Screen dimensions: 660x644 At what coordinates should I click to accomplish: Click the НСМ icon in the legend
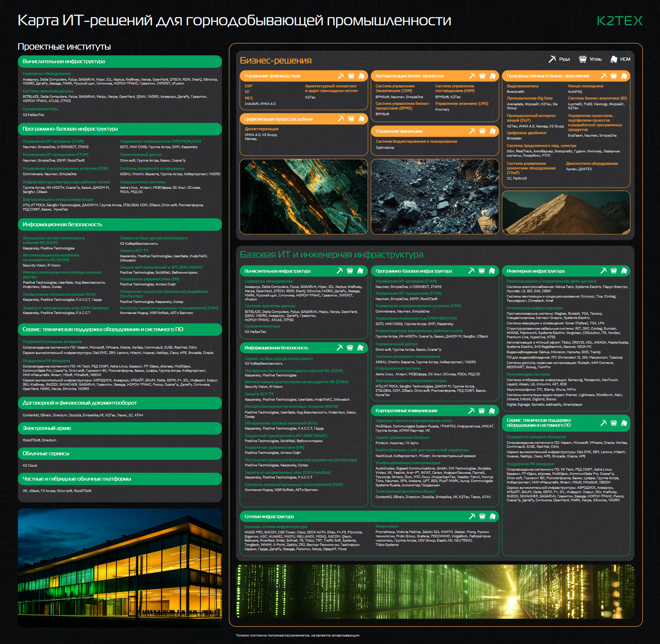click(x=614, y=59)
